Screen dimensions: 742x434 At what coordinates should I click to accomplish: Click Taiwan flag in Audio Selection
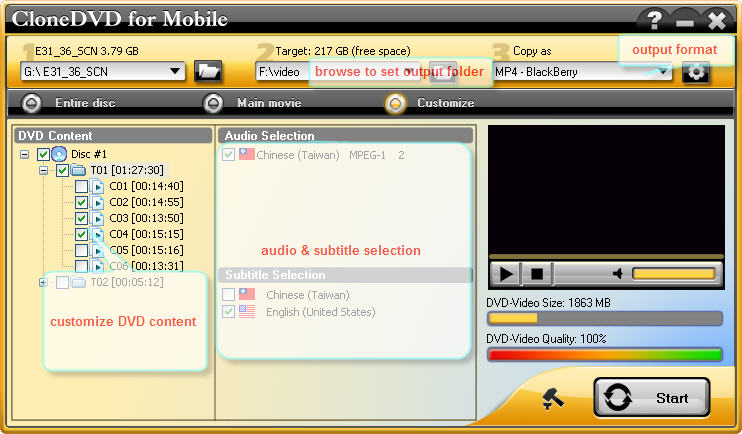(247, 154)
